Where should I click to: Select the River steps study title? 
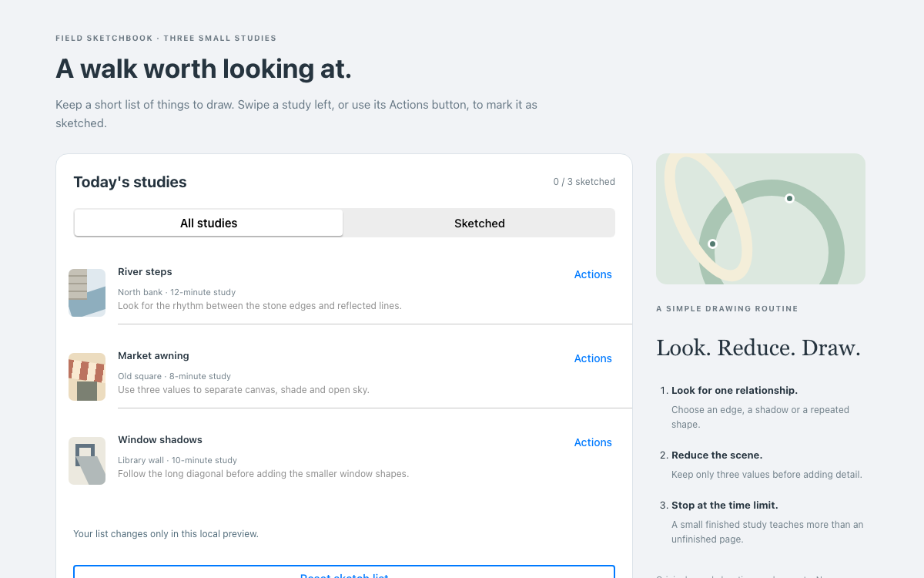point(145,272)
